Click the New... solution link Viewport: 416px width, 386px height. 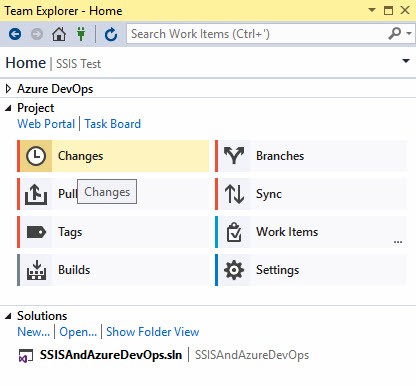[34, 332]
